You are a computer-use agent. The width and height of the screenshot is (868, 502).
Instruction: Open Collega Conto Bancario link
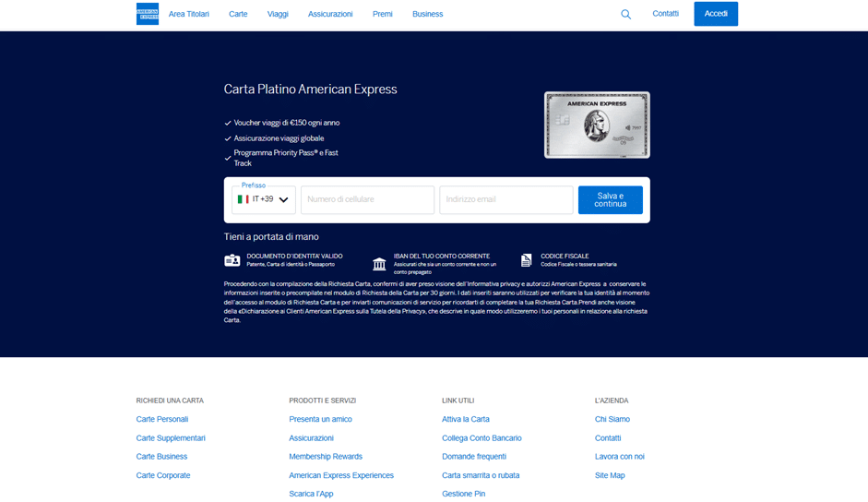point(482,437)
